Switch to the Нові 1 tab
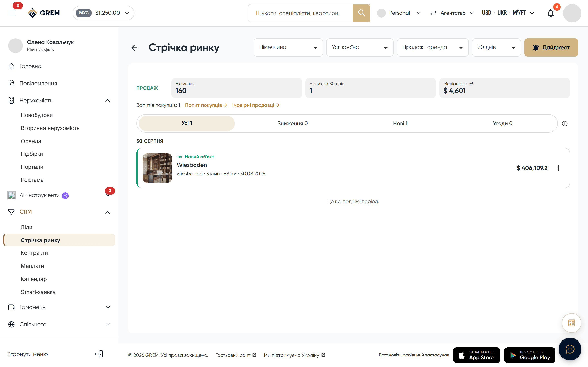 pyautogui.click(x=400, y=124)
